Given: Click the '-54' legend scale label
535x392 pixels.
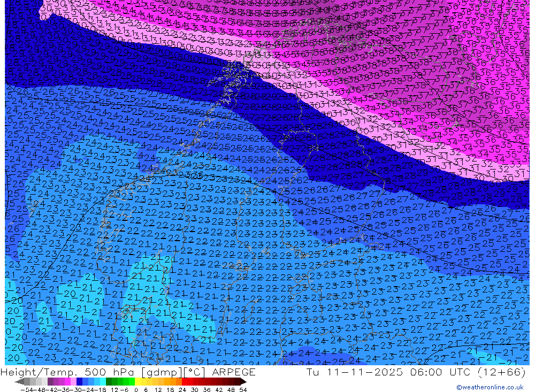Looking at the screenshot, I should pos(27,390).
